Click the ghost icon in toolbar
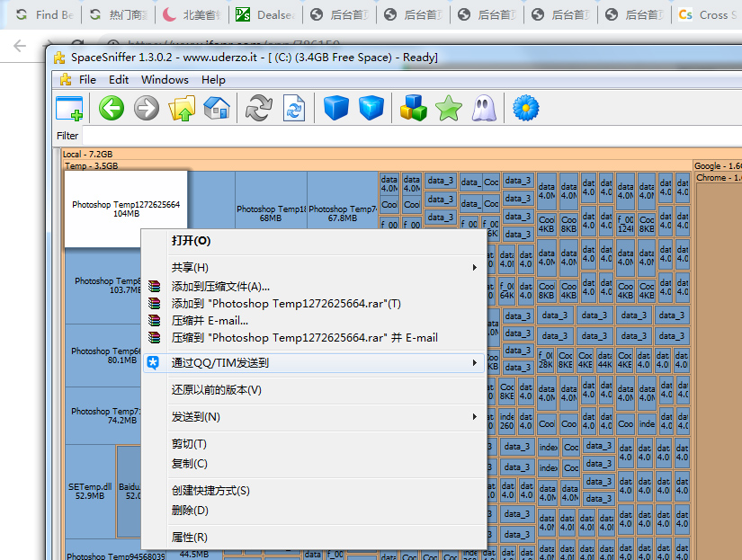Screen dimensions: 742x560 click(x=484, y=109)
